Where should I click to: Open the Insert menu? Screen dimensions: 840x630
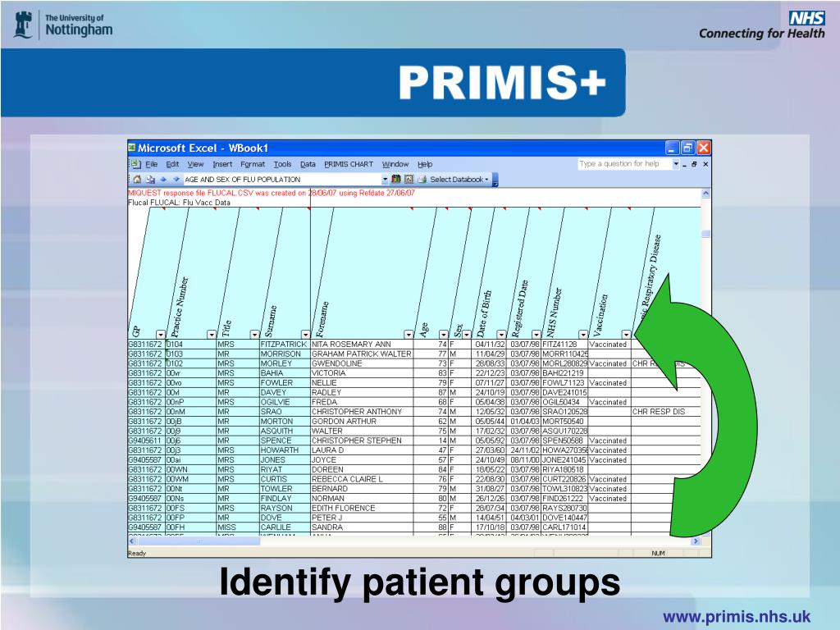pos(222,164)
